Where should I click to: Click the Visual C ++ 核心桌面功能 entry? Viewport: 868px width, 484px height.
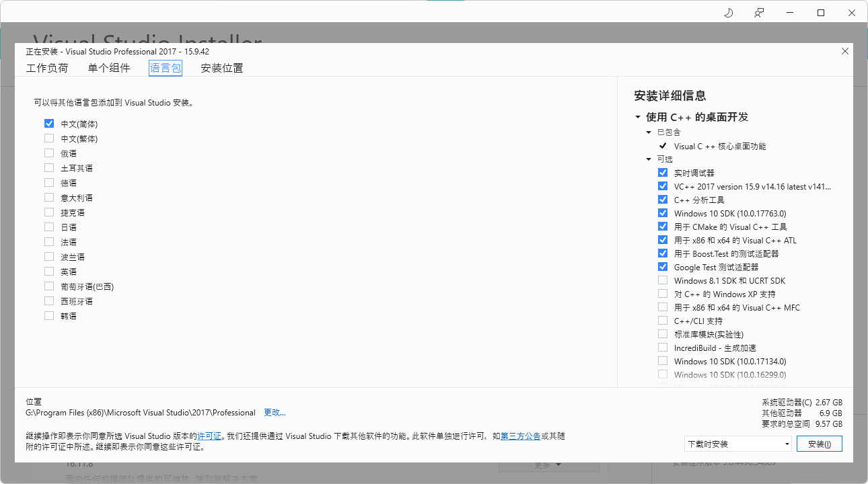click(720, 146)
